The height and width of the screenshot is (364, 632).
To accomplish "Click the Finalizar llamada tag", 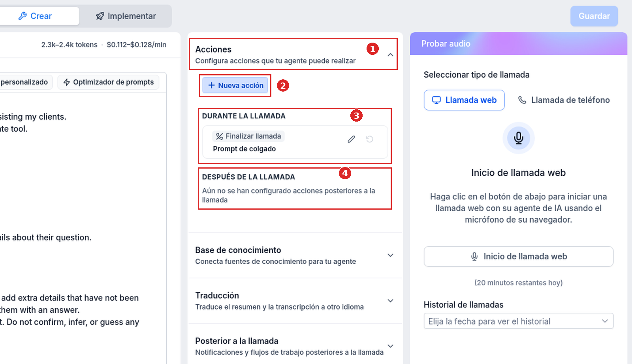I will [x=248, y=136].
